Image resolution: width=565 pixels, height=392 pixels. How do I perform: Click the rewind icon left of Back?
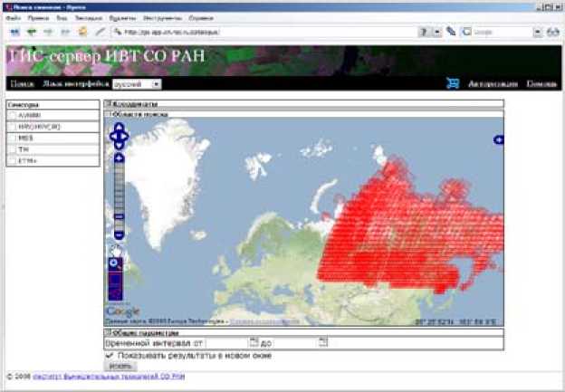pyautogui.click(x=14, y=32)
